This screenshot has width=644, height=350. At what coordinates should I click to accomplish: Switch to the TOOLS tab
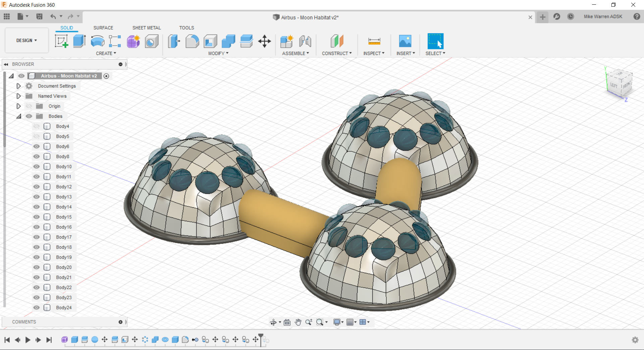click(186, 28)
